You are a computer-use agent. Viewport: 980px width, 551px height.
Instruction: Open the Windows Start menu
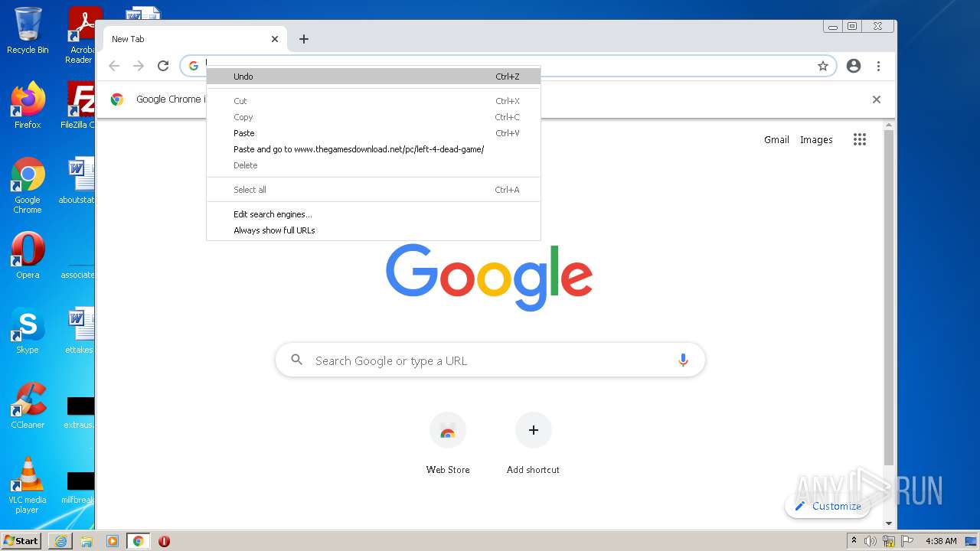[21, 540]
